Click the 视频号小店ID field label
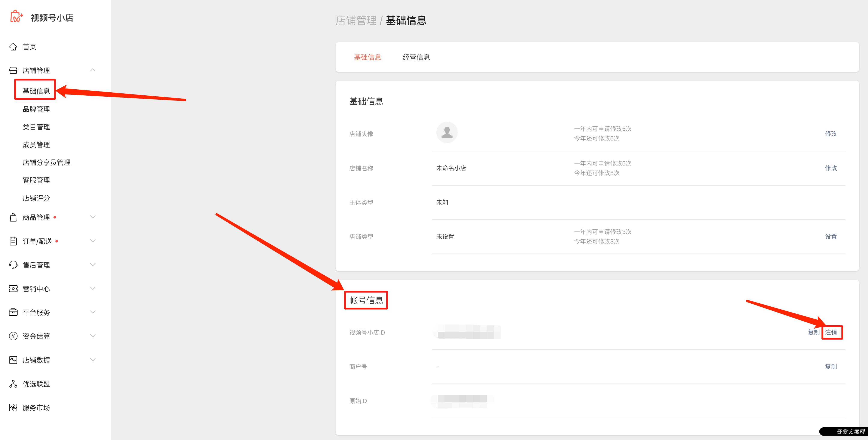This screenshot has width=868, height=440. (x=367, y=332)
